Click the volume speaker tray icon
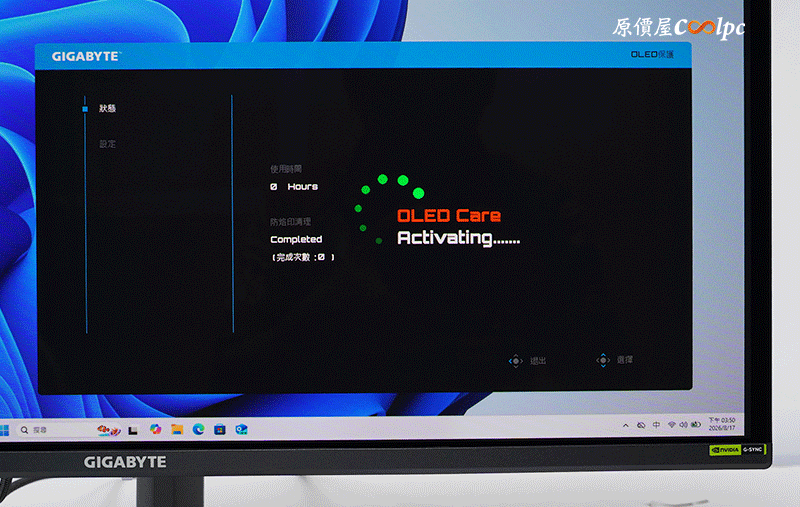Screen dimensions: 800x507 pos(683,424)
